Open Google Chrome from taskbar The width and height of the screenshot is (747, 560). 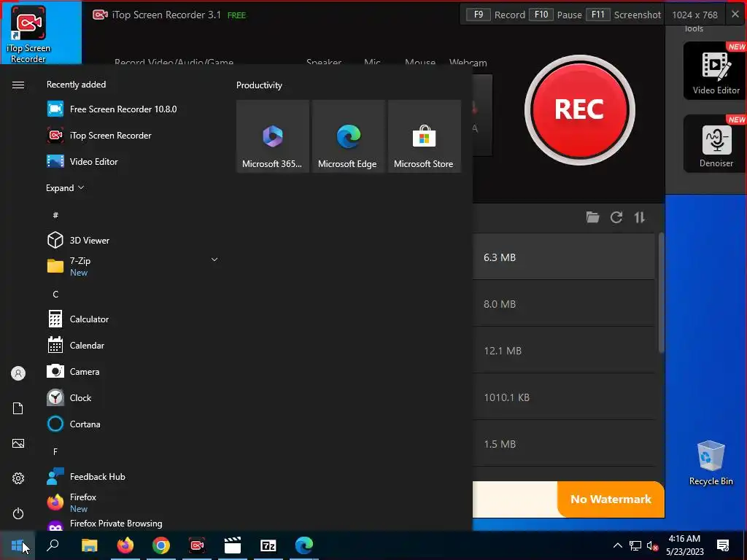[x=161, y=545]
